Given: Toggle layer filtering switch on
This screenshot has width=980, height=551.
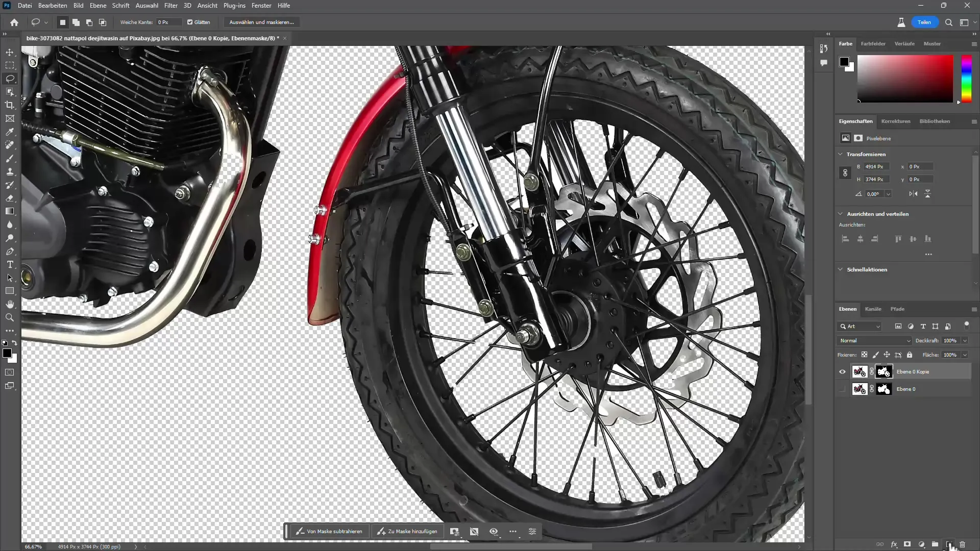Looking at the screenshot, I should (966, 325).
